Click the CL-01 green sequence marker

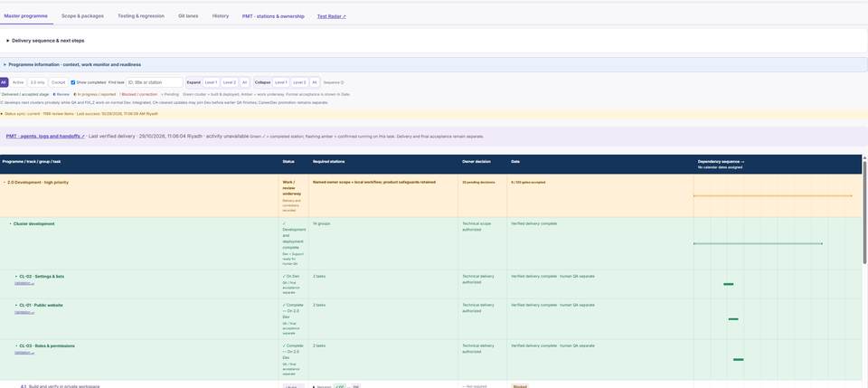(733, 319)
